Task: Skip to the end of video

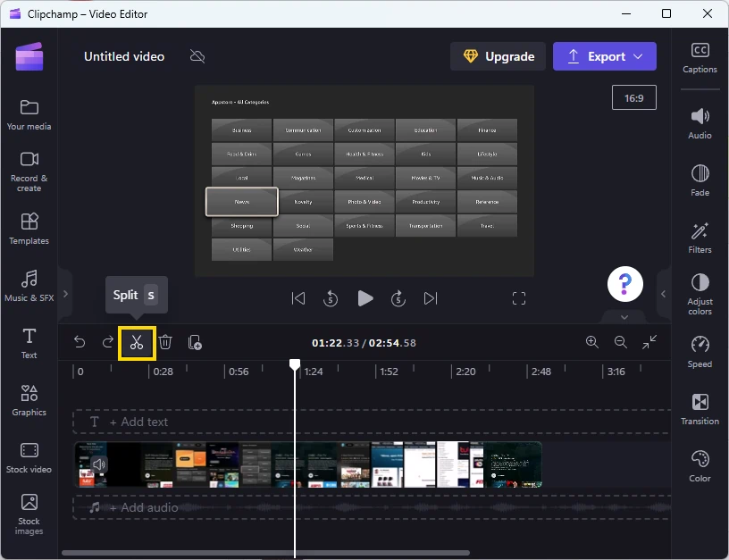Action: [x=431, y=298]
